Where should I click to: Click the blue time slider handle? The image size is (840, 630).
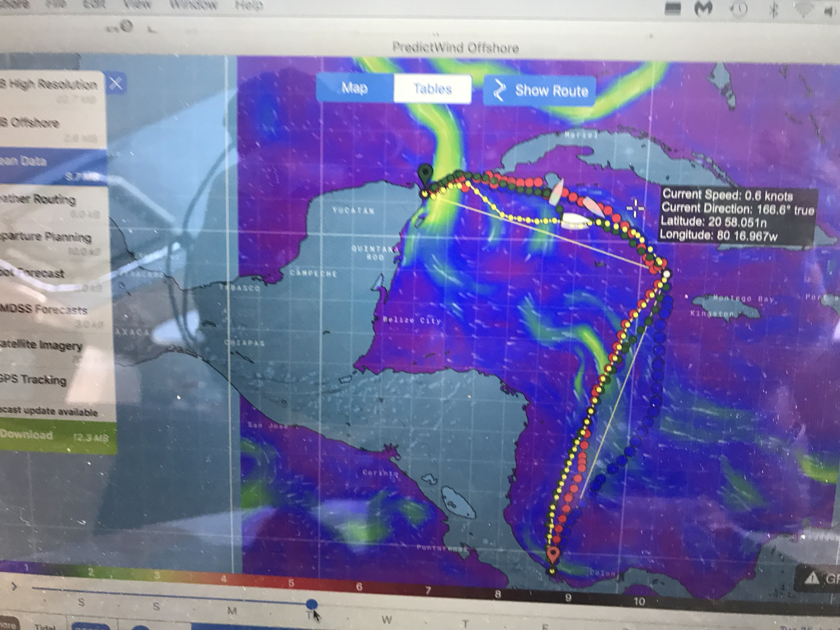click(x=312, y=604)
